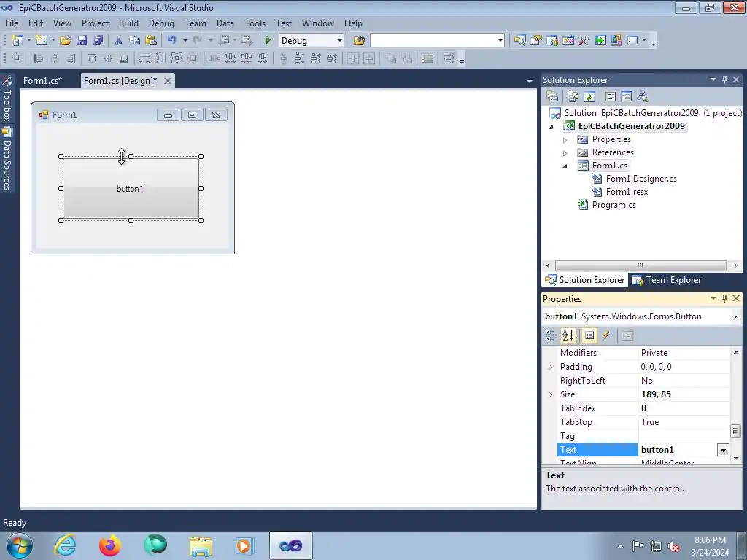This screenshot has height=560, width=747.
Task: Open the Text property value dropdown arrow
Action: point(723,450)
